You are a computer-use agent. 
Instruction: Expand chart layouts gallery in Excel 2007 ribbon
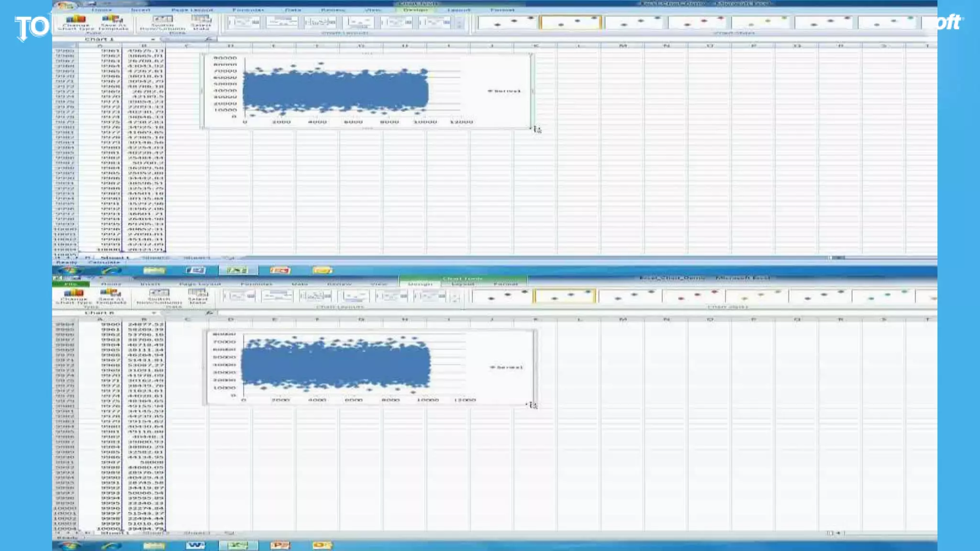tap(459, 26)
